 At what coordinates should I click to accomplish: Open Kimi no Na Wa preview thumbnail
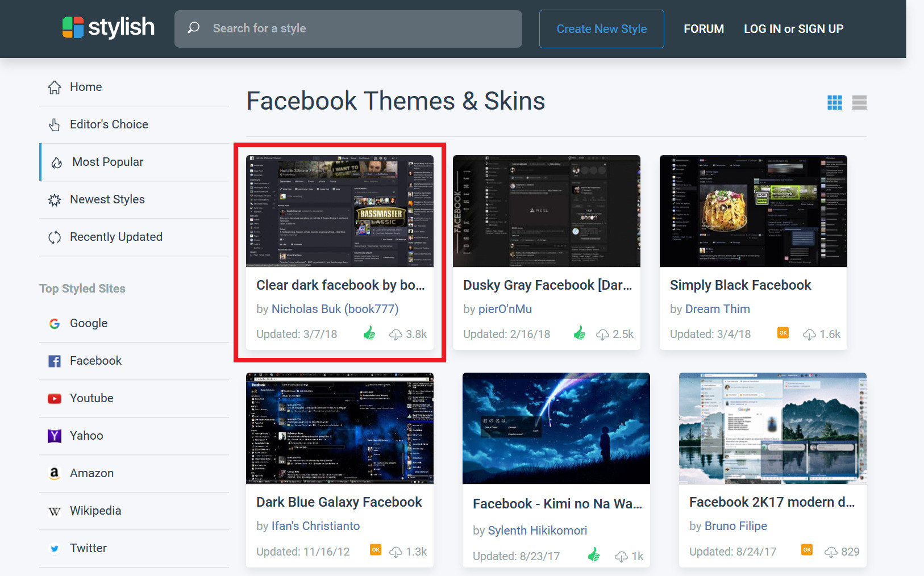pyautogui.click(x=556, y=428)
